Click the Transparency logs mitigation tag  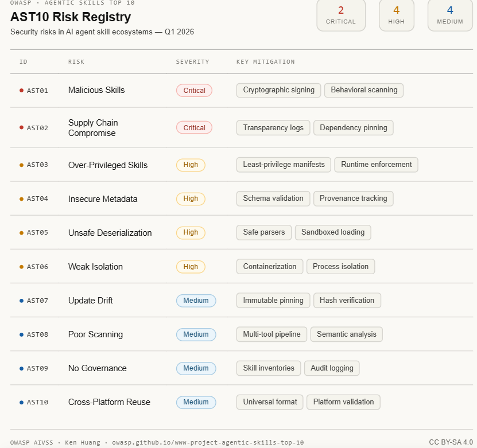(x=273, y=128)
